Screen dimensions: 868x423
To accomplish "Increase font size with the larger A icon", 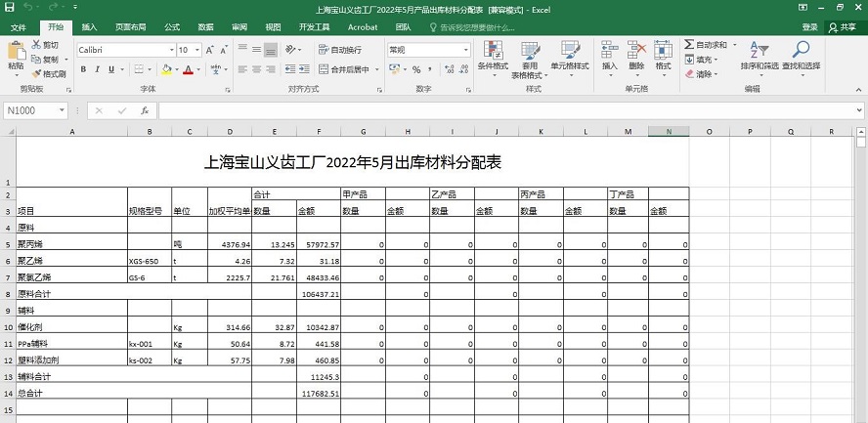I will [x=210, y=50].
